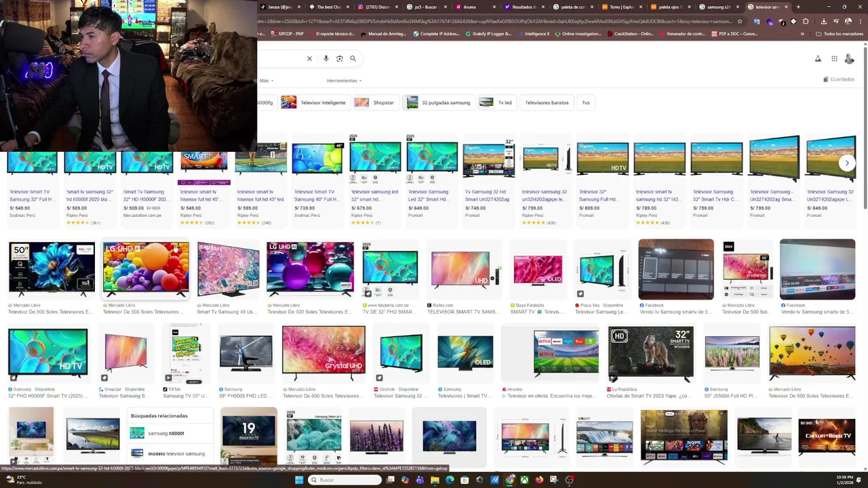
Task: Open Todos los marcadores folder
Action: [840, 34]
